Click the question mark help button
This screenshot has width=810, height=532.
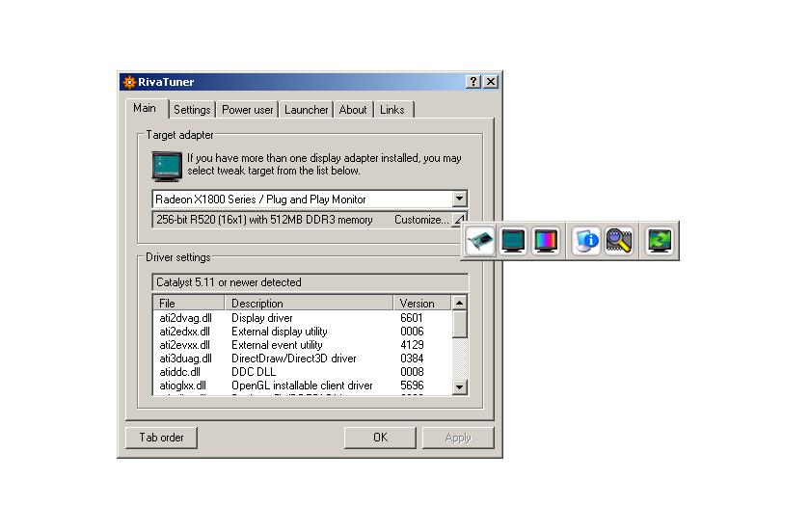tap(472, 82)
